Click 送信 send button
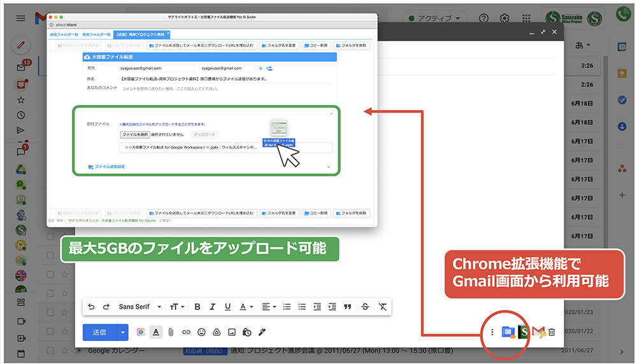The image size is (637, 364). 99,332
